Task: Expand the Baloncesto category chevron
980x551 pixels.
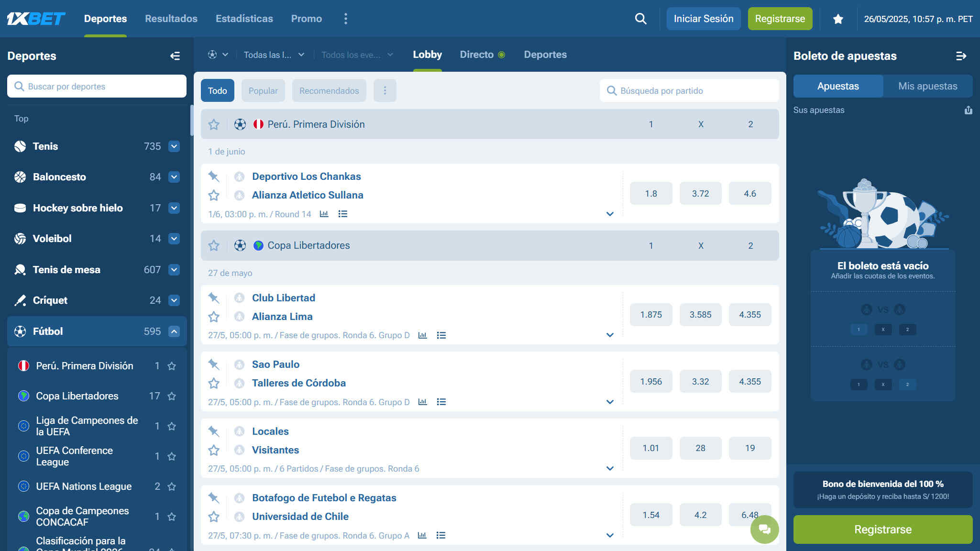Action: pyautogui.click(x=174, y=177)
